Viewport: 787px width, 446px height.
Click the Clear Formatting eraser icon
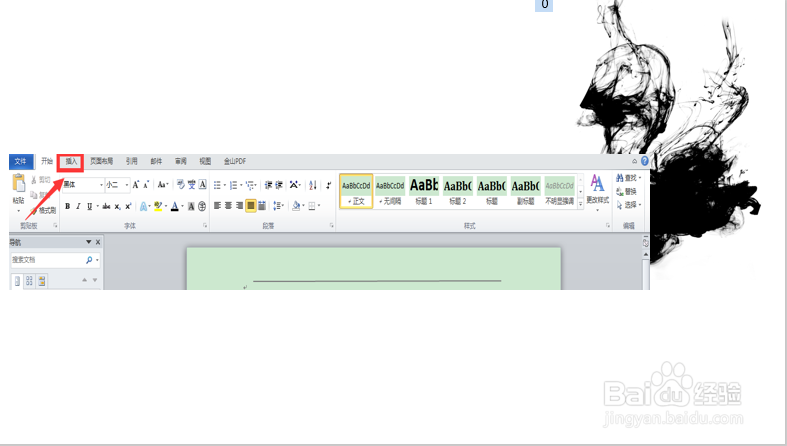[181, 185]
